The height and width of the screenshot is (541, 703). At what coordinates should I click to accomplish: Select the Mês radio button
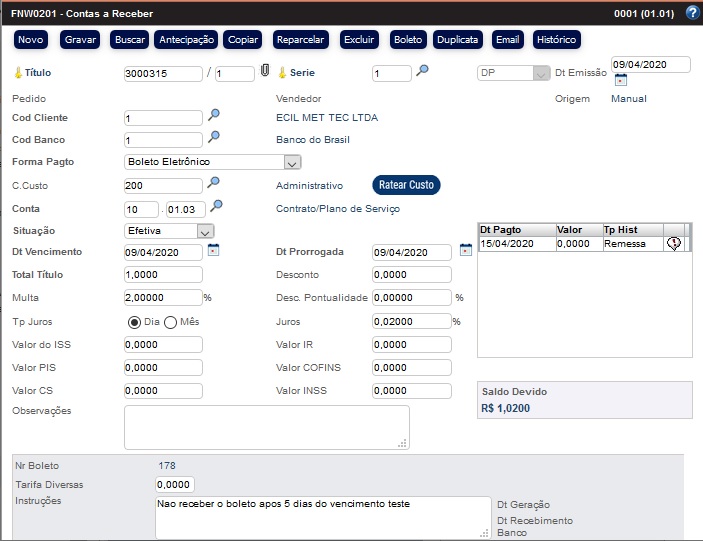pyautogui.click(x=170, y=322)
